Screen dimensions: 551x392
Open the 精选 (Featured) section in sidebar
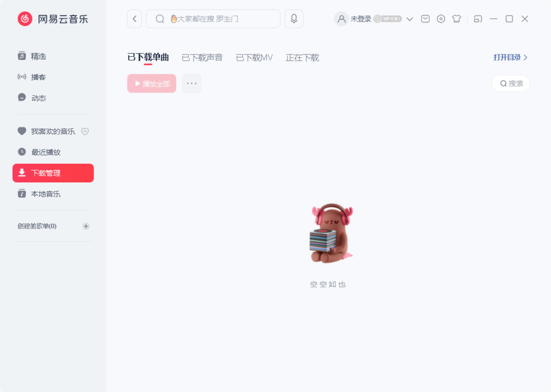point(37,56)
